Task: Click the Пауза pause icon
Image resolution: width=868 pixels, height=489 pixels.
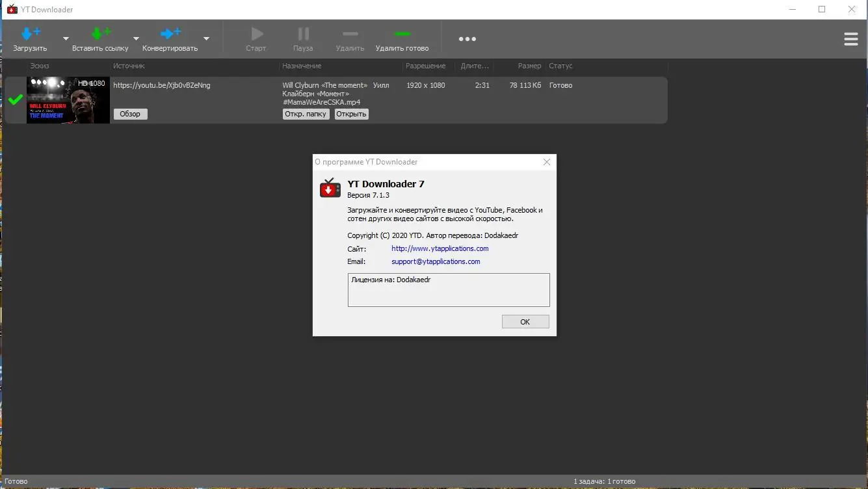Action: [303, 33]
